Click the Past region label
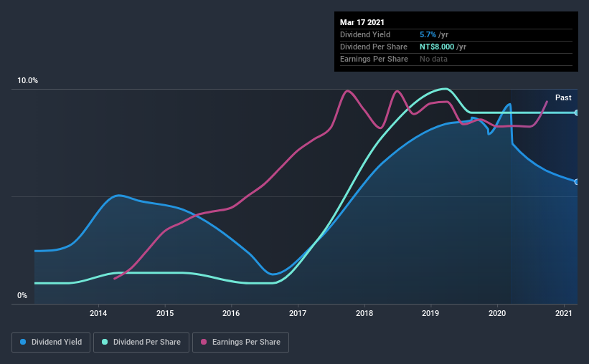The height and width of the screenshot is (364, 589). [563, 97]
